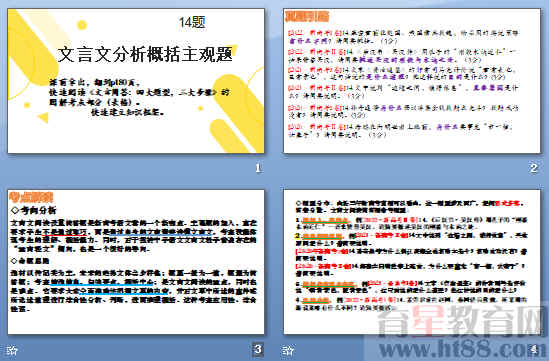Click the animation star icon under slide 3
This screenshot has width=549, height=361.
pyautogui.click(x=12, y=350)
